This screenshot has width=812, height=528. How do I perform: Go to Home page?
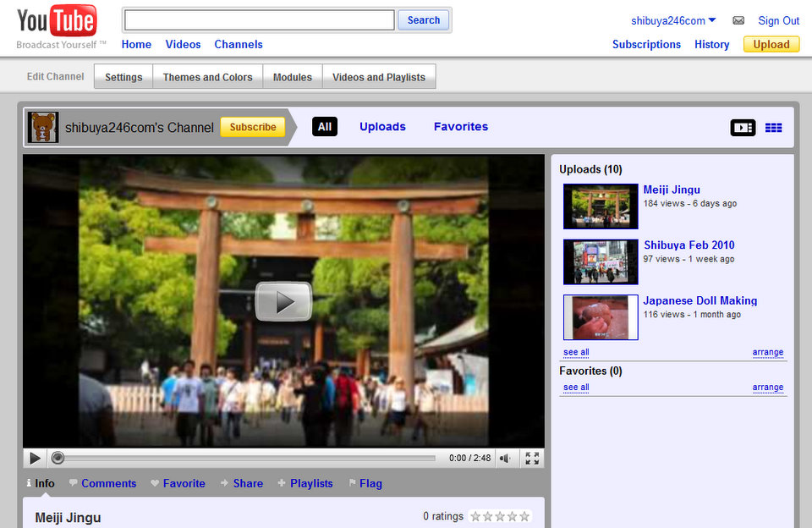pos(136,45)
